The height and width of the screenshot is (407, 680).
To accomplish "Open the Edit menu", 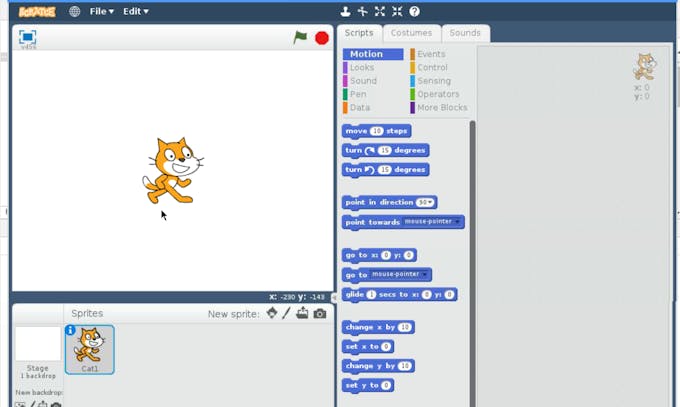I will (135, 11).
